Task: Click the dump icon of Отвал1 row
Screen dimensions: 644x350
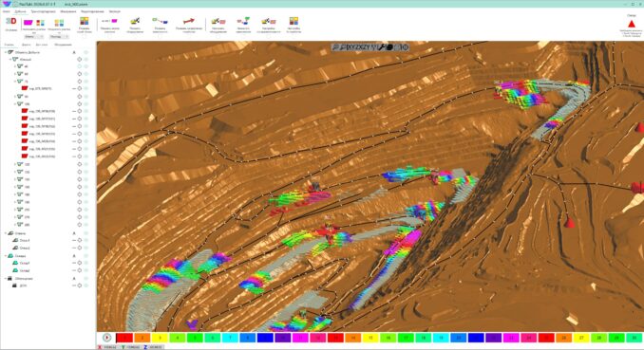Action: pos(15,240)
